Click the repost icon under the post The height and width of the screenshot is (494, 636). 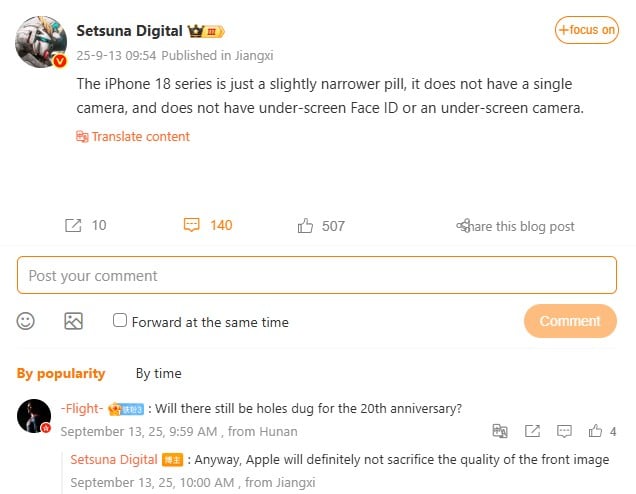click(73, 226)
